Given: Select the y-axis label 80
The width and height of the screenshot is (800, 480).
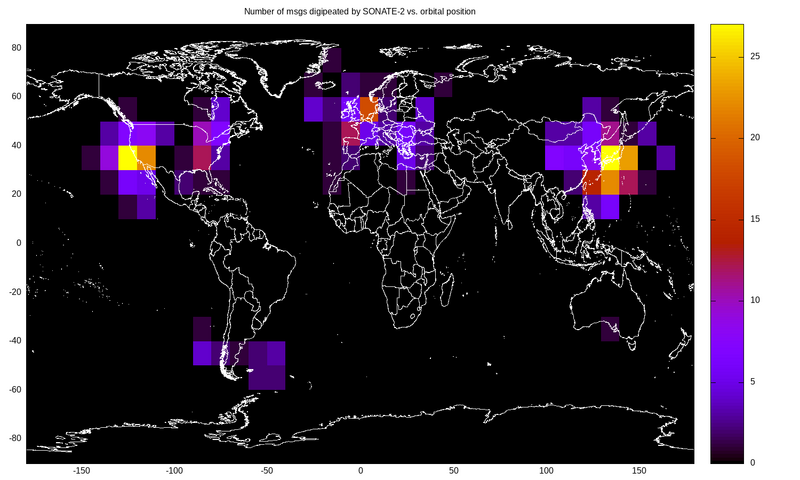Looking at the screenshot, I should (15, 47).
